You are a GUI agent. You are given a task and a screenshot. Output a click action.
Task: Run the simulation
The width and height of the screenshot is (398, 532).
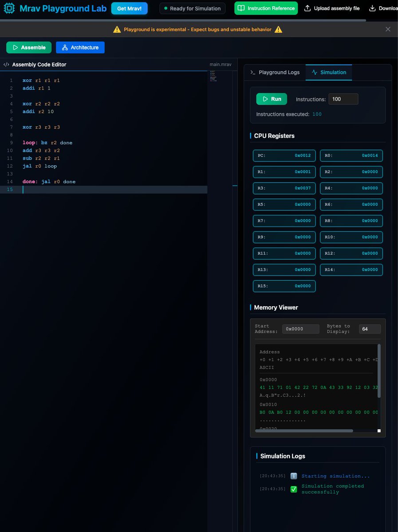point(272,99)
